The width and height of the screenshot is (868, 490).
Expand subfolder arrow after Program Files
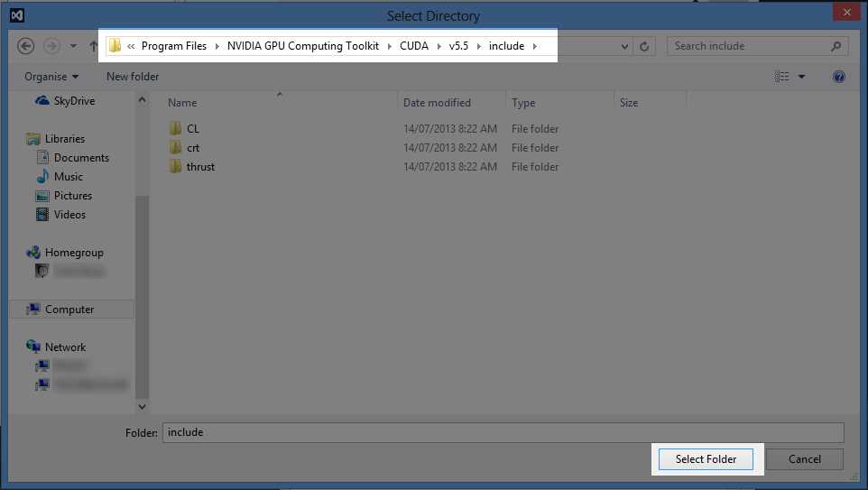point(217,47)
